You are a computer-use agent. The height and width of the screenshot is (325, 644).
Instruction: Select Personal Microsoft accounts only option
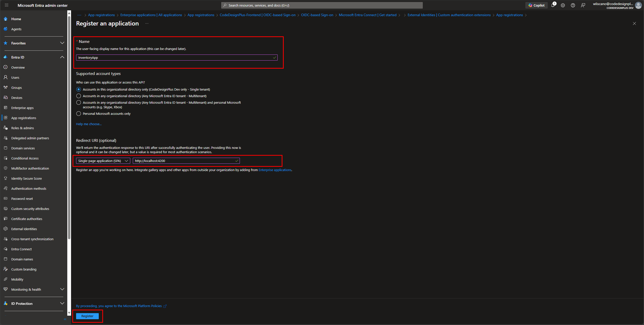coord(79,114)
